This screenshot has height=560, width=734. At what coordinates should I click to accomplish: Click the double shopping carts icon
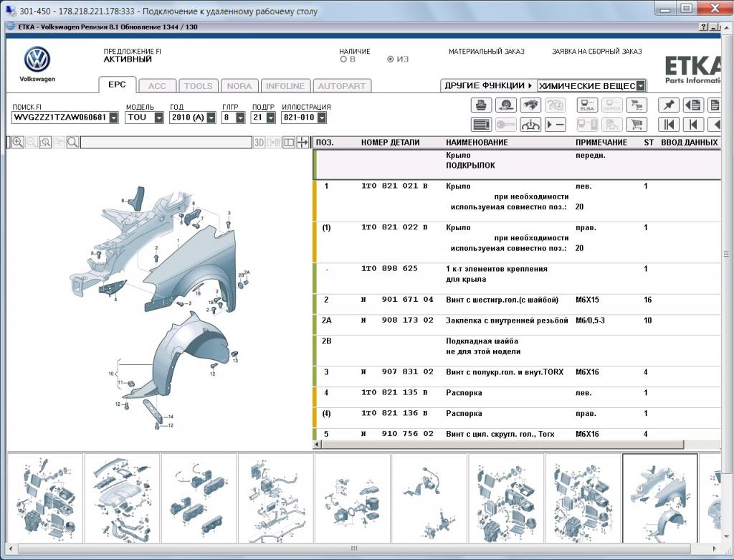coord(637,105)
